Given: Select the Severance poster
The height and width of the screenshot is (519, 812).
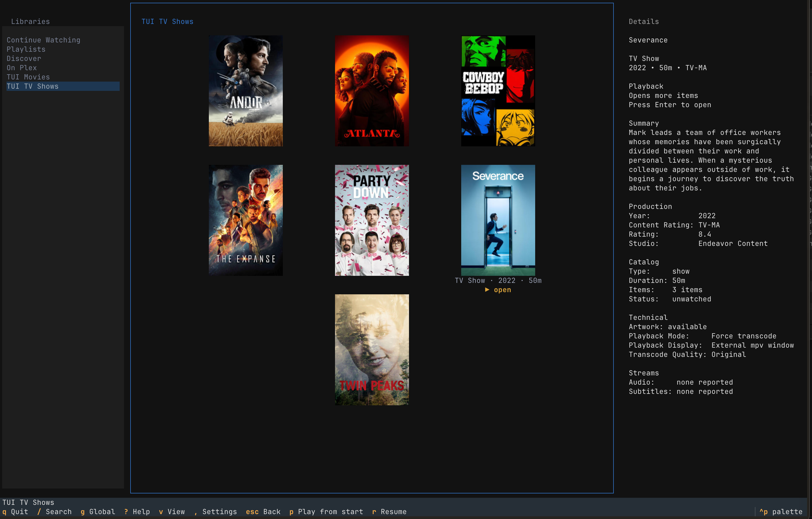Looking at the screenshot, I should [x=498, y=220].
